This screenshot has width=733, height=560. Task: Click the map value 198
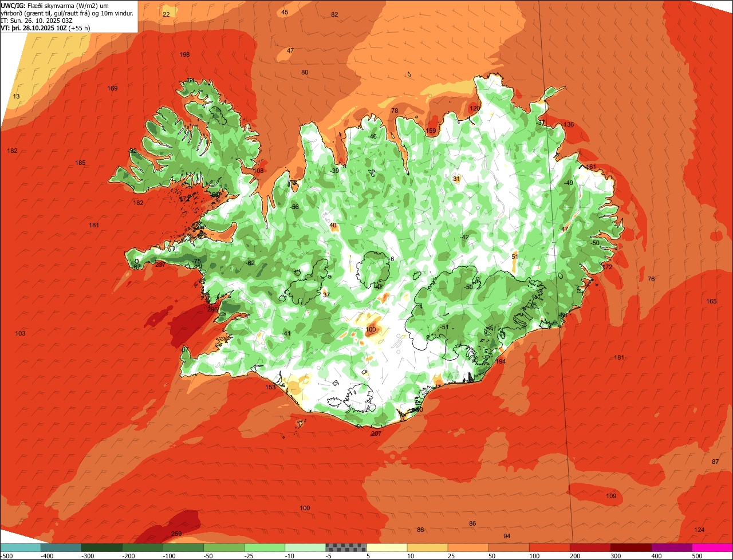click(184, 54)
